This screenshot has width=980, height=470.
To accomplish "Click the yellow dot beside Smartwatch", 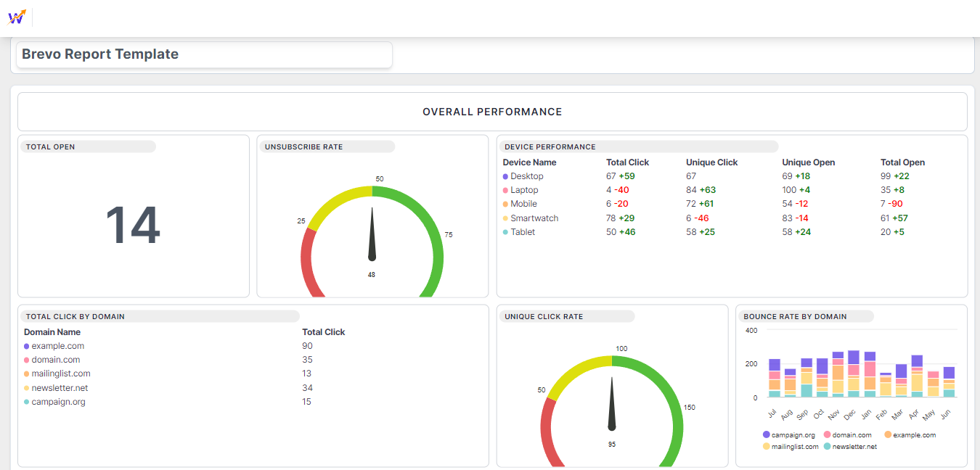I will tap(505, 218).
